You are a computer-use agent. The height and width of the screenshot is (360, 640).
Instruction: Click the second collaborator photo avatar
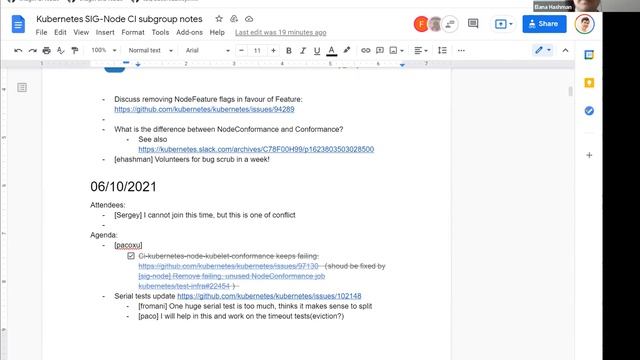pos(436,24)
